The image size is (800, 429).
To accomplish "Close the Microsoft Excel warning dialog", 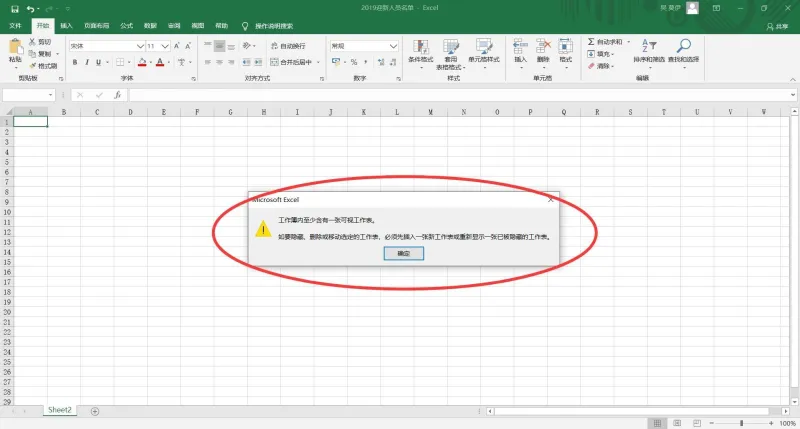I will pyautogui.click(x=551, y=199).
